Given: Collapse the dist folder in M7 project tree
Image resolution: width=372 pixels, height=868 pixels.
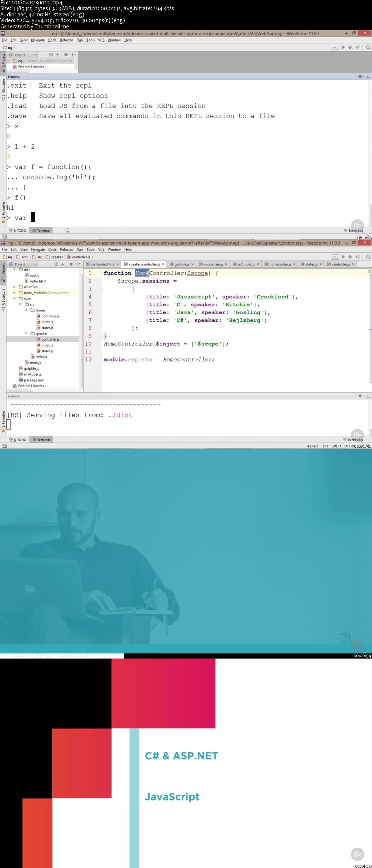Looking at the screenshot, I should pos(15,269).
